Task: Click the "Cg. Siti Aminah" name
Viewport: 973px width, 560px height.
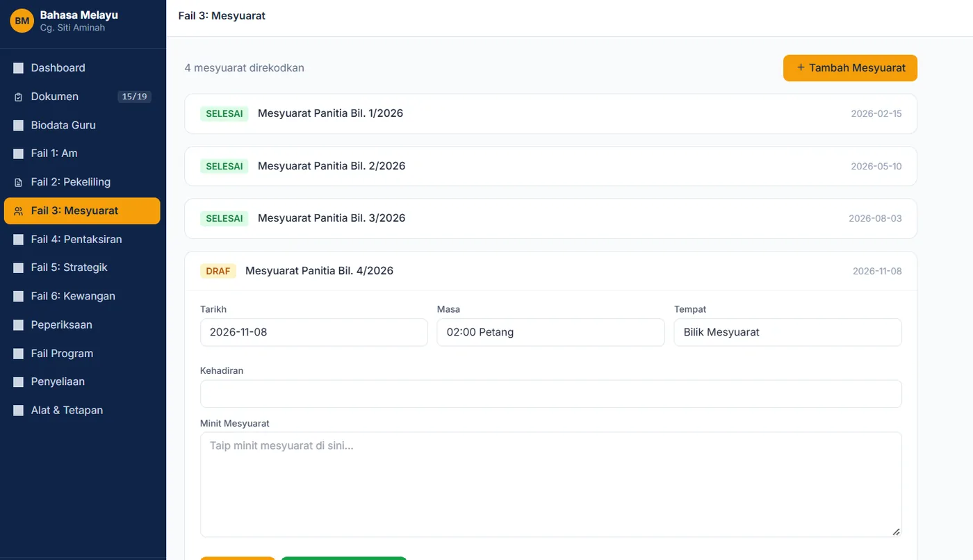Action: click(72, 28)
